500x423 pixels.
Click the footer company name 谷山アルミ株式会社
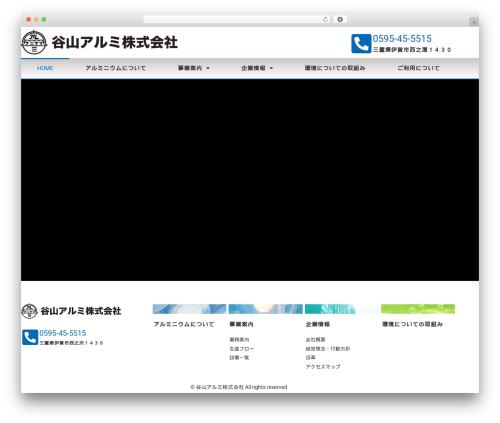pos(81,311)
